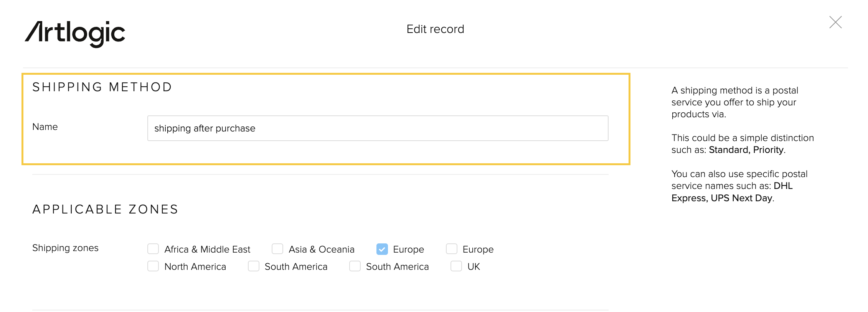Click the SHIPPING METHOD section heading
Image resolution: width=868 pixels, height=312 pixels.
[x=102, y=87]
